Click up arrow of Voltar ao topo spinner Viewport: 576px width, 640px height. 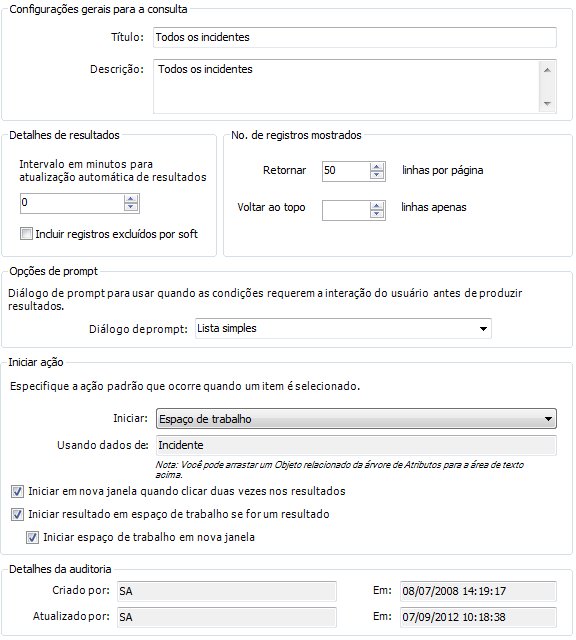377,206
